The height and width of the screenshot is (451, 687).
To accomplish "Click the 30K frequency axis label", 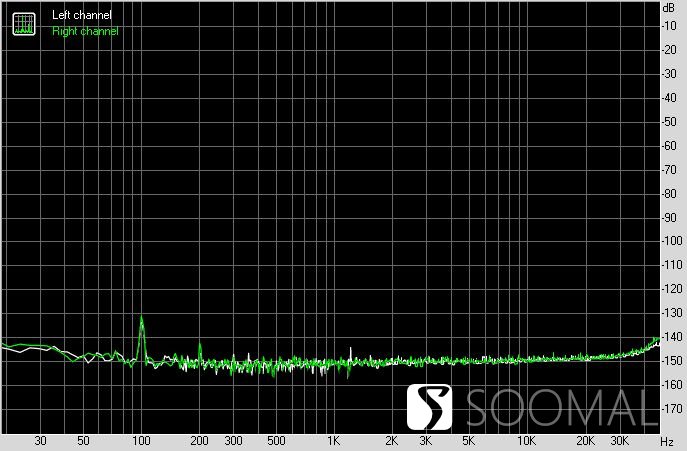I will (619, 440).
